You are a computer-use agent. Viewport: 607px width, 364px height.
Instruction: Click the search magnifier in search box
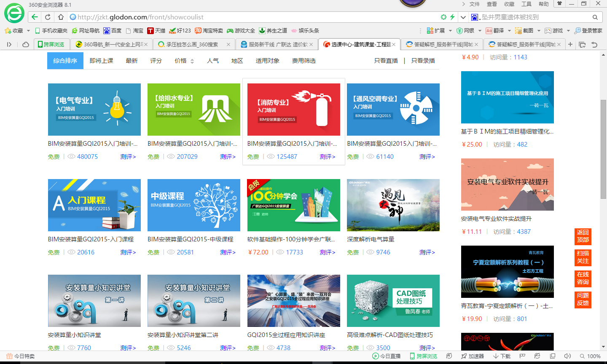[595, 17]
